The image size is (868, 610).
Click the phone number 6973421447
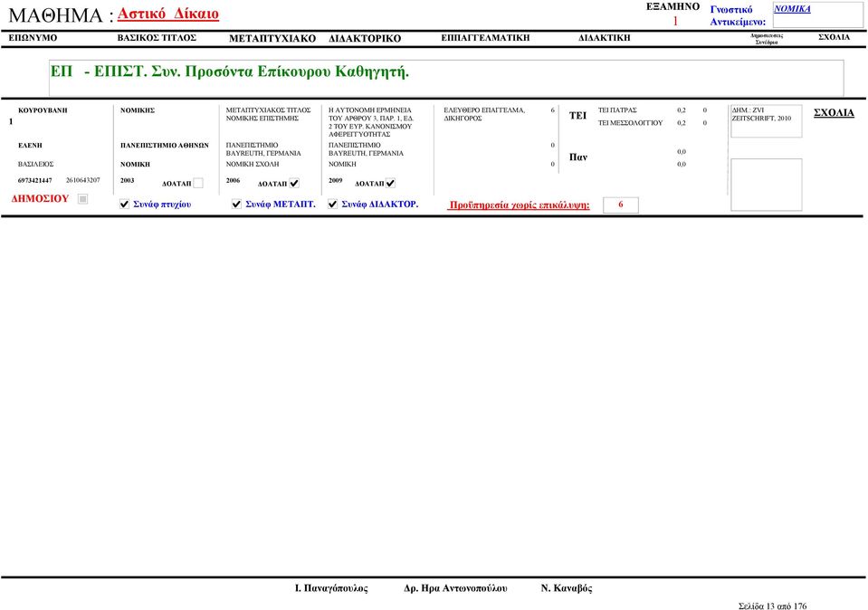point(35,180)
